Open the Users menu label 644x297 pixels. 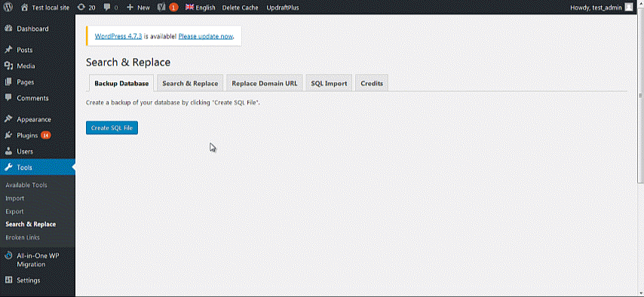pyautogui.click(x=25, y=152)
